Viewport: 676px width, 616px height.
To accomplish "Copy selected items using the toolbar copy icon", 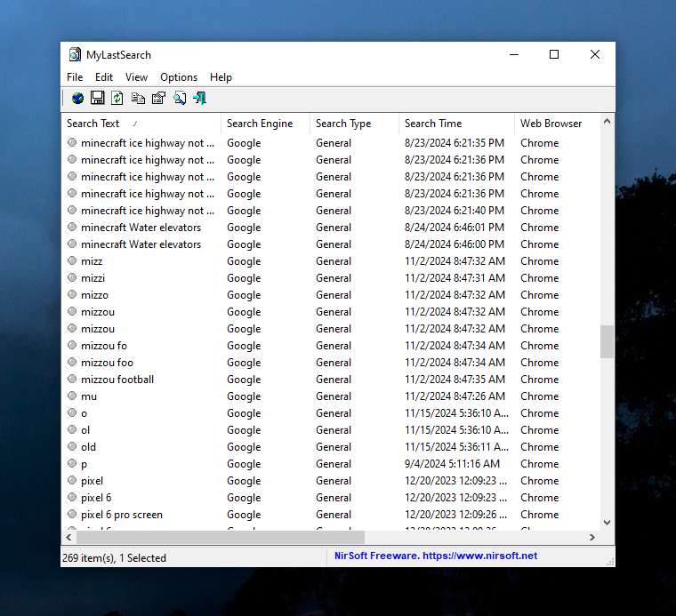I will point(138,98).
